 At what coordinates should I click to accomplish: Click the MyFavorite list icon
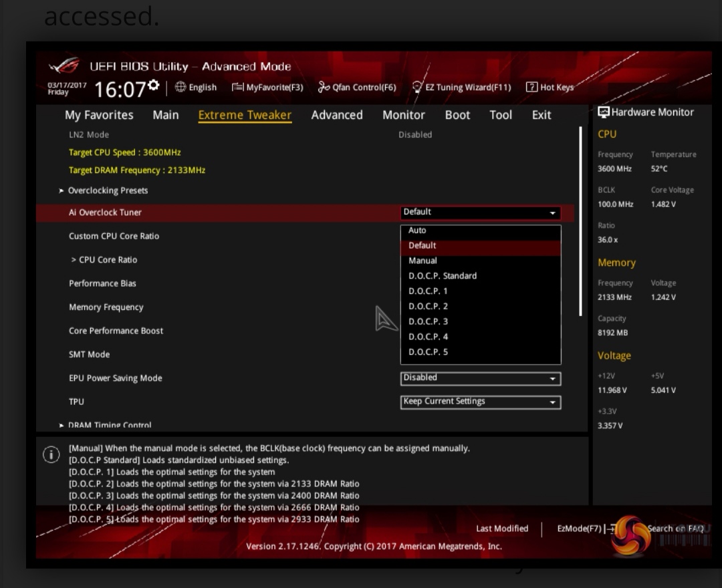(x=237, y=87)
